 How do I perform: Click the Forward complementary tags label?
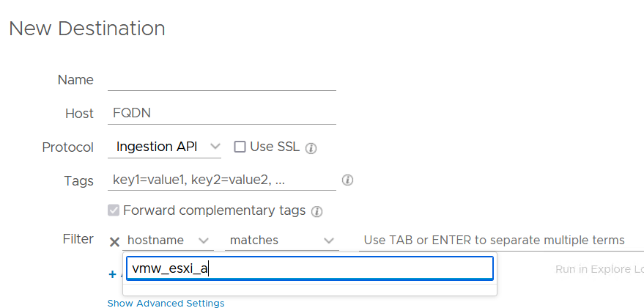tap(214, 210)
